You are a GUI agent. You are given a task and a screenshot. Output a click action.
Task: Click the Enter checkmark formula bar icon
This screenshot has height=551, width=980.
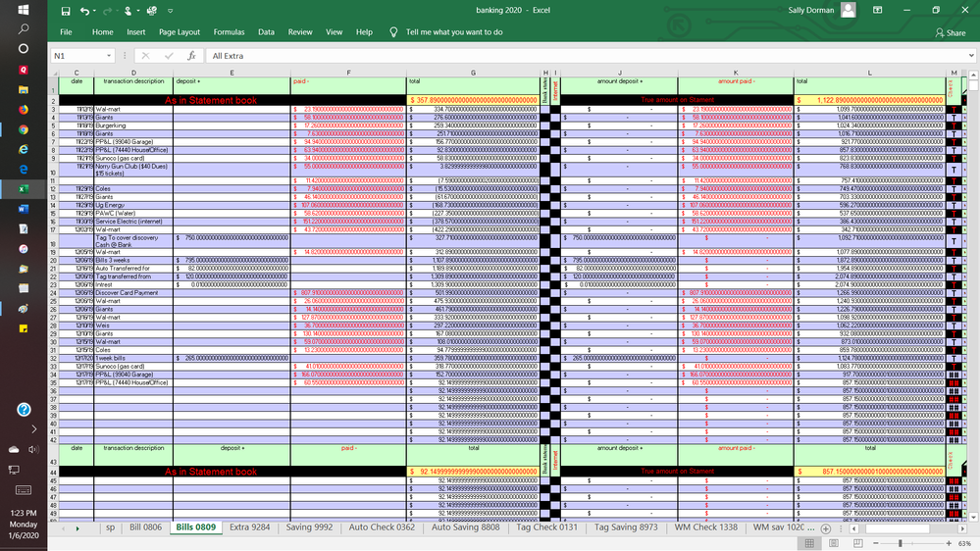169,56
